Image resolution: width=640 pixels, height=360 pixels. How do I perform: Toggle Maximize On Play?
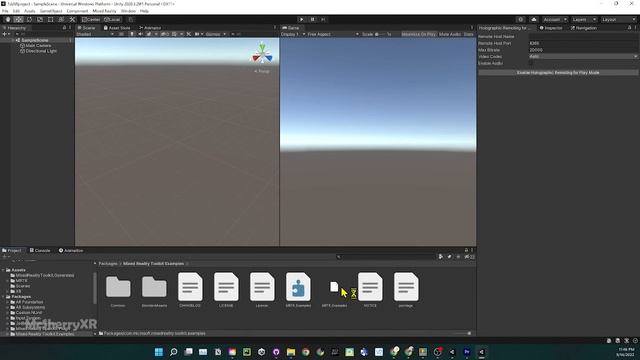(x=419, y=34)
